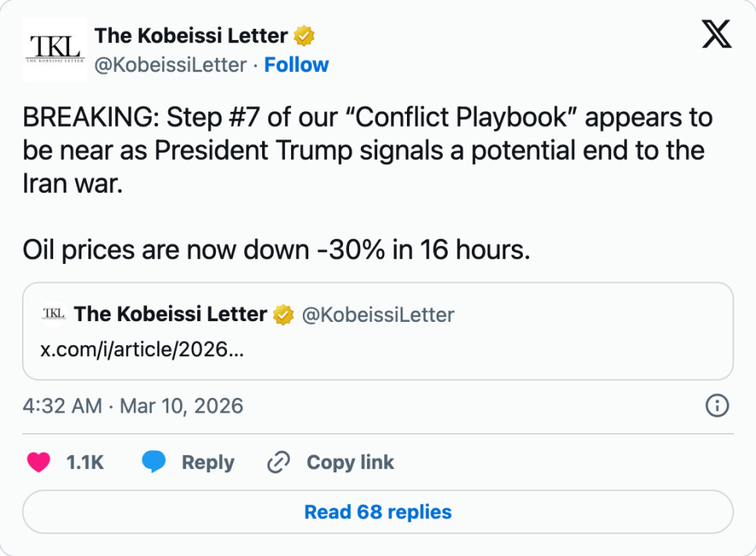Click Read 68 replies button
Viewport: 756px width, 556px height.
tap(377, 512)
